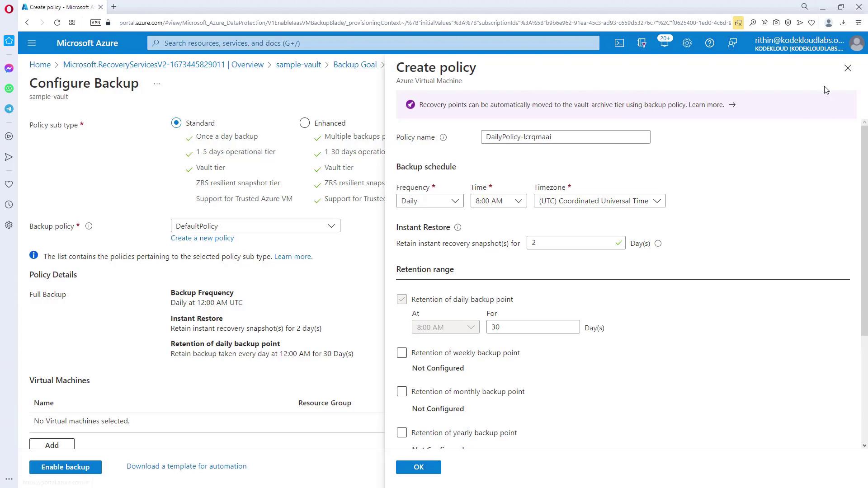868x488 pixels.
Task: Open Azure Cloud Shell icon
Action: coord(619,43)
